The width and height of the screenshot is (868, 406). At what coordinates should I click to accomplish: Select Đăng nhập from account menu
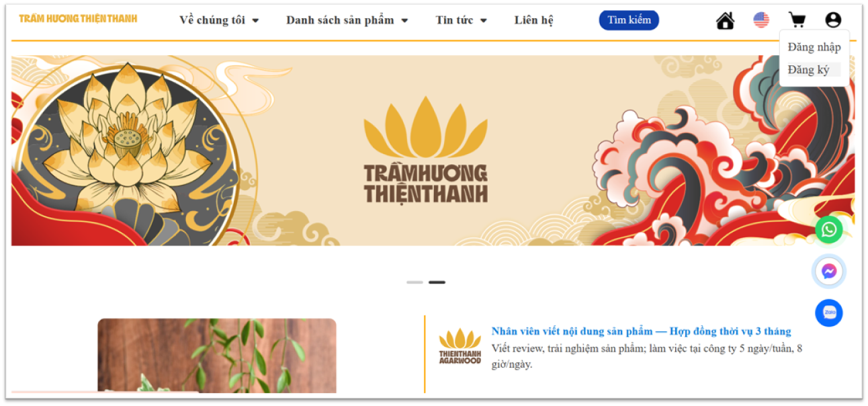pos(814,47)
